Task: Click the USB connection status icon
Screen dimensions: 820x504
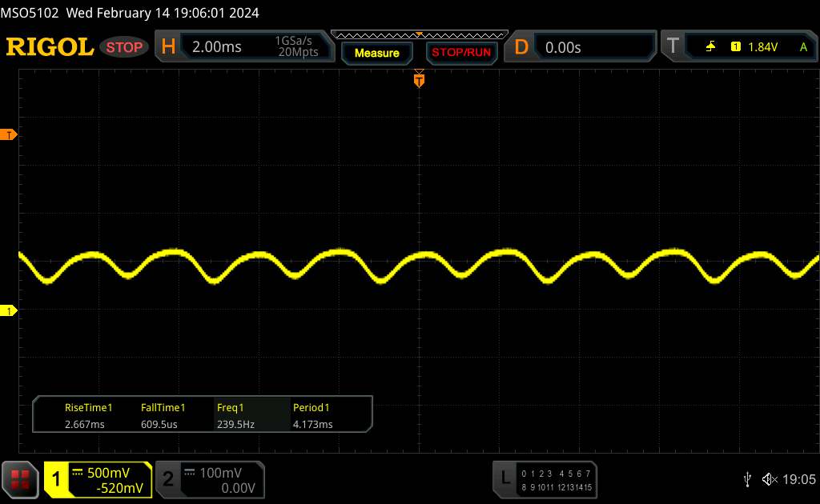Action: tap(747, 479)
